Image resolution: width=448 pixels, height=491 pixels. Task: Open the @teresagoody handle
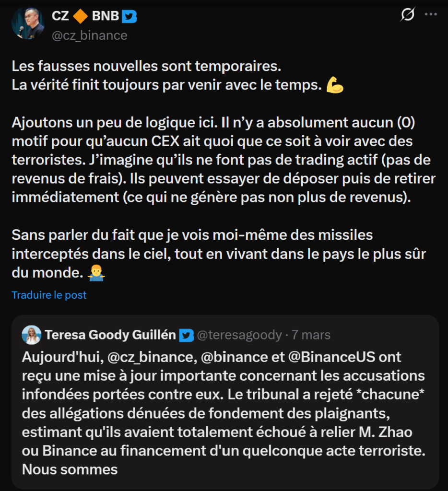[239, 335]
